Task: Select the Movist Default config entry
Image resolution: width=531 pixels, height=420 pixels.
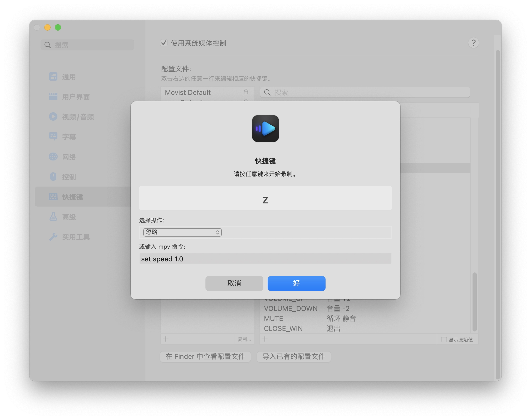Action: [x=188, y=92]
